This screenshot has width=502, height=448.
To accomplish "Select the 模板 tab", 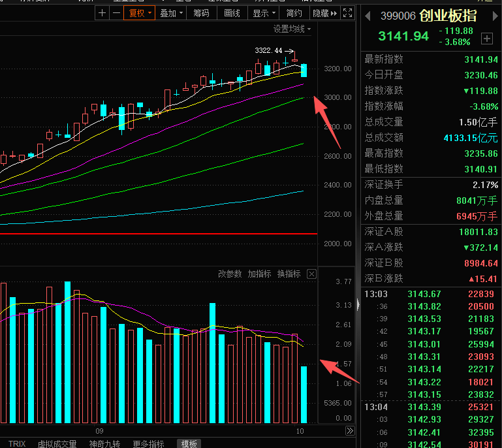I will point(189,444).
